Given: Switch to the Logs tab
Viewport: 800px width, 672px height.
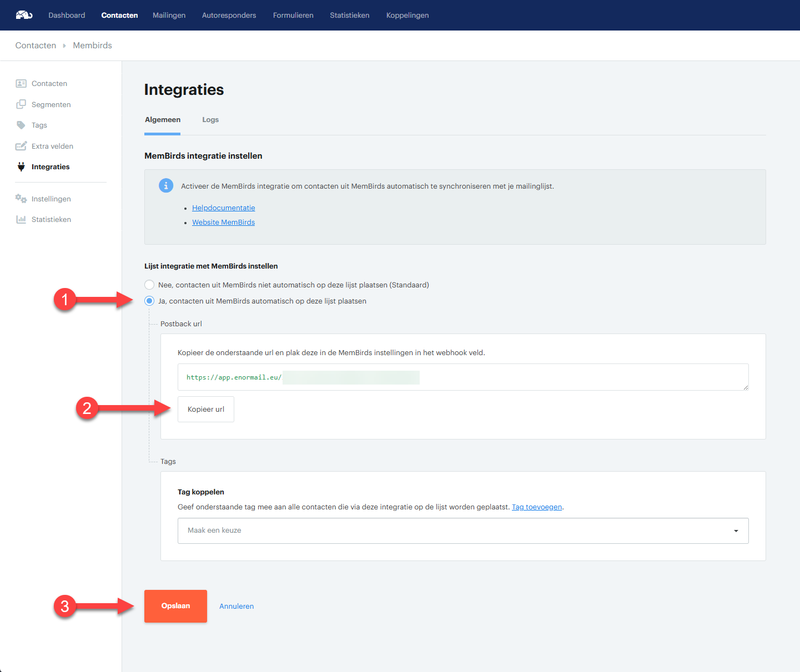Looking at the screenshot, I should click(210, 120).
